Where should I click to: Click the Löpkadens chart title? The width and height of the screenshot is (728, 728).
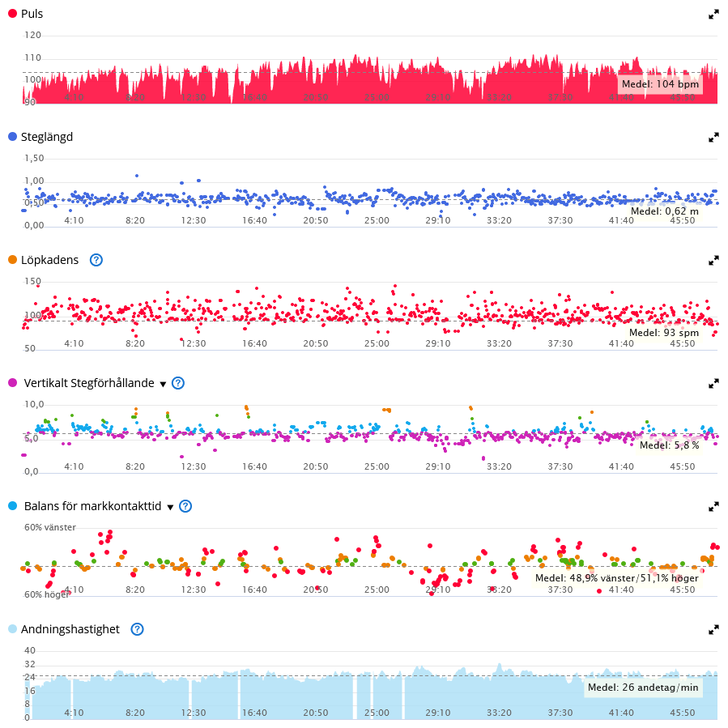tap(49, 260)
